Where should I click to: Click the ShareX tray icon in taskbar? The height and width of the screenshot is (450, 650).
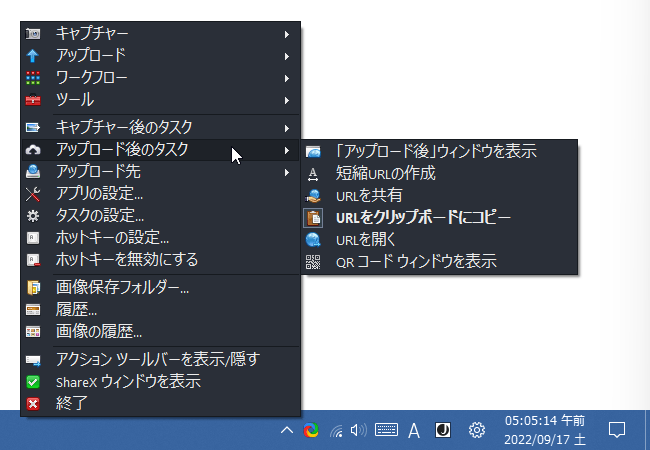tap(311, 431)
